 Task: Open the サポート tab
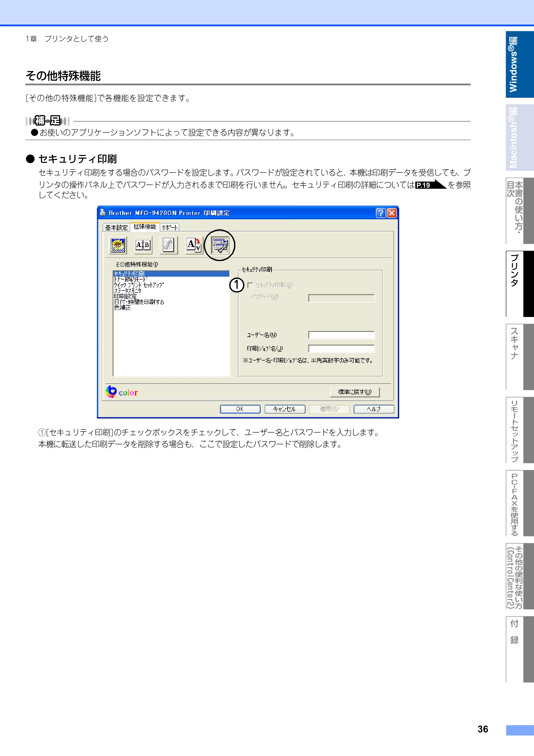170,227
